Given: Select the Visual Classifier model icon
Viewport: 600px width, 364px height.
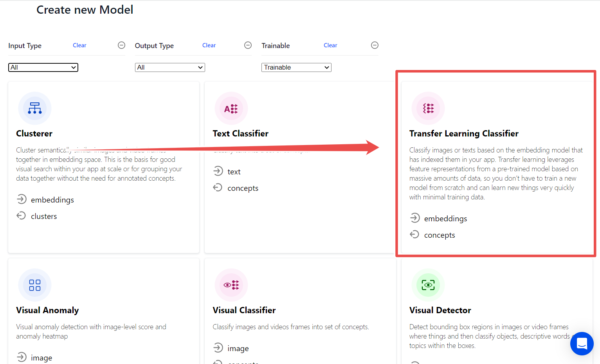Looking at the screenshot, I should [x=231, y=285].
